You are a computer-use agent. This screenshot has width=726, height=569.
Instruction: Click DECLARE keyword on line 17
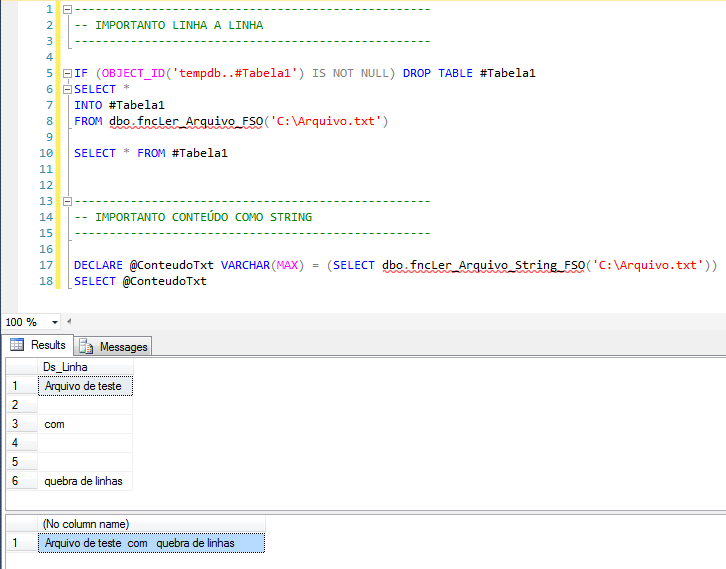point(98,265)
